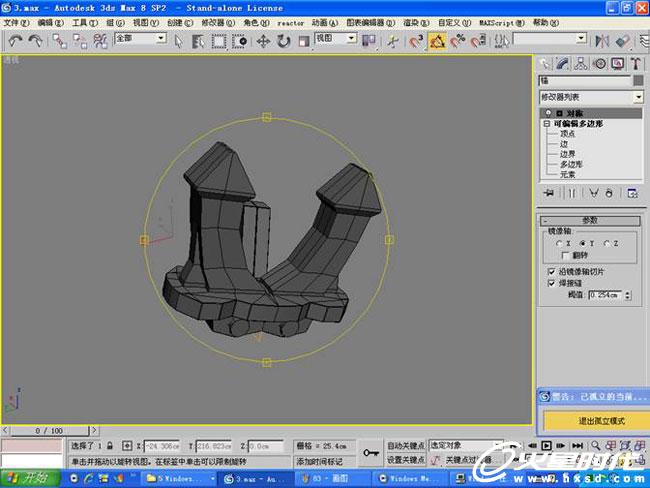This screenshot has height=488, width=650.
Task: Click the object color swatch beside name
Action: (638, 80)
